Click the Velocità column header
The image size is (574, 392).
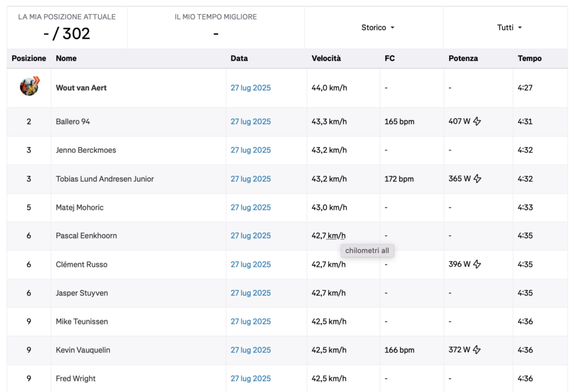pos(326,58)
